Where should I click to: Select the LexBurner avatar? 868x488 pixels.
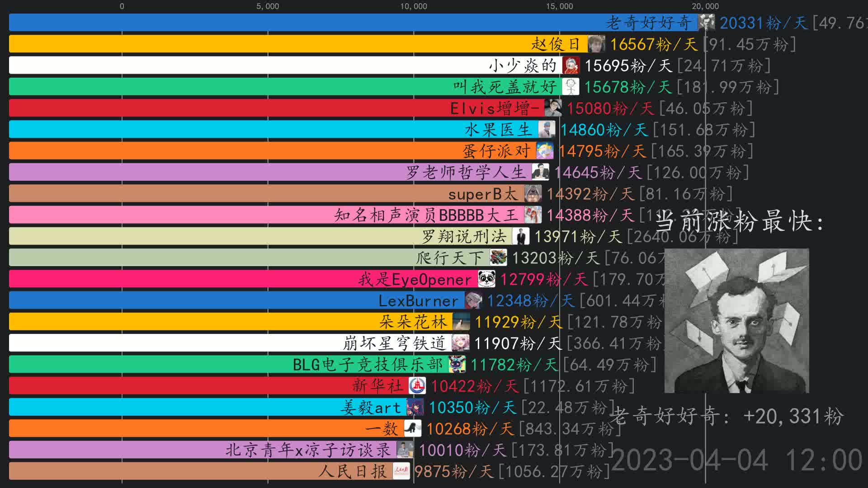click(x=474, y=300)
